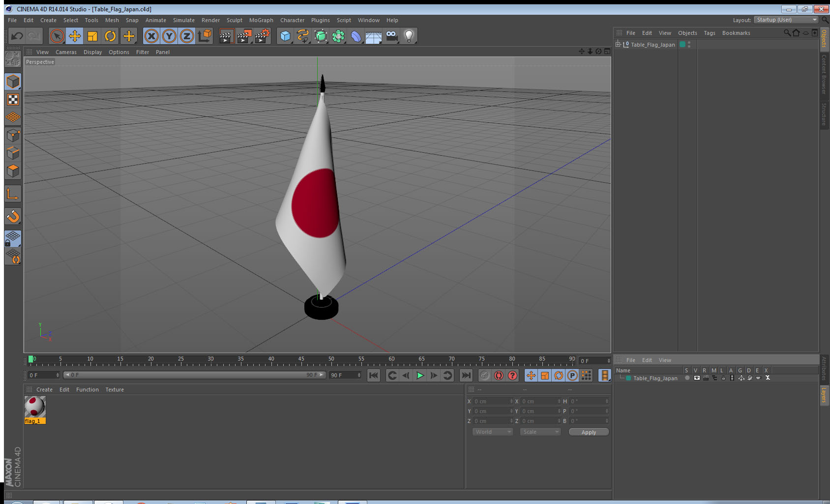Toggle Y axis lock
The width and height of the screenshot is (830, 504).
[169, 36]
